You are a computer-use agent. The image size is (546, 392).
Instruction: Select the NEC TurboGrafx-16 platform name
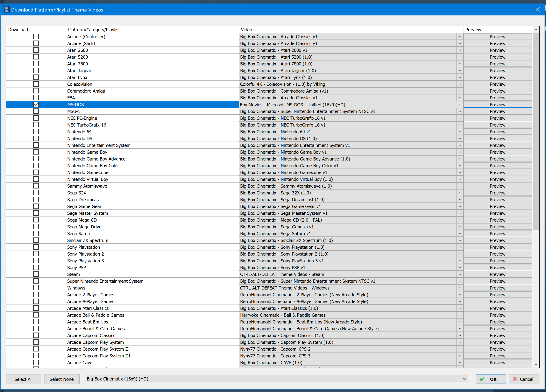pos(87,125)
